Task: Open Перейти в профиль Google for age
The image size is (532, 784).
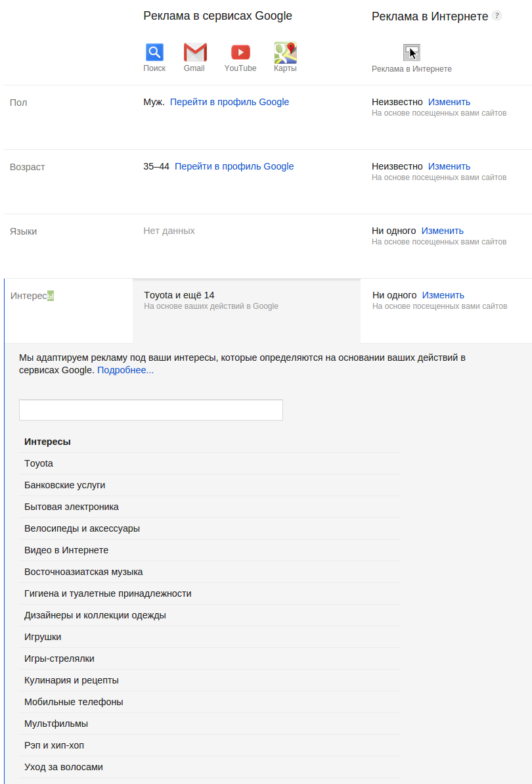Action: click(234, 166)
